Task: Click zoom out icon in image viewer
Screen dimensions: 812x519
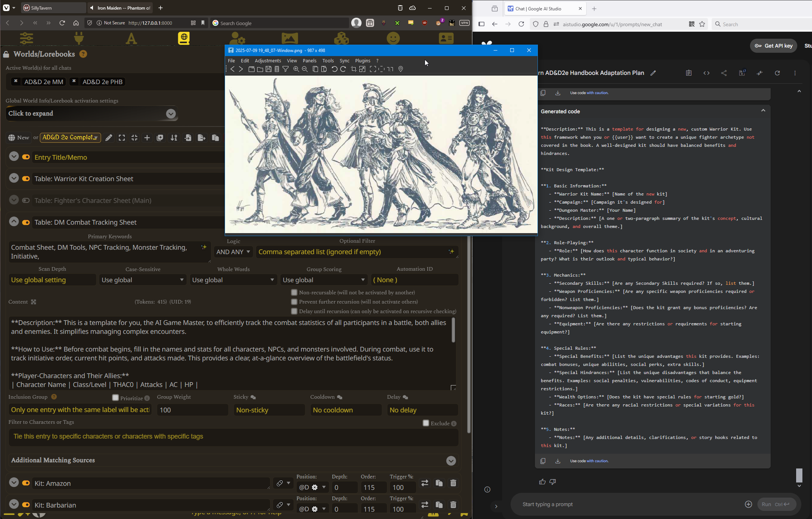Action: tap(305, 69)
